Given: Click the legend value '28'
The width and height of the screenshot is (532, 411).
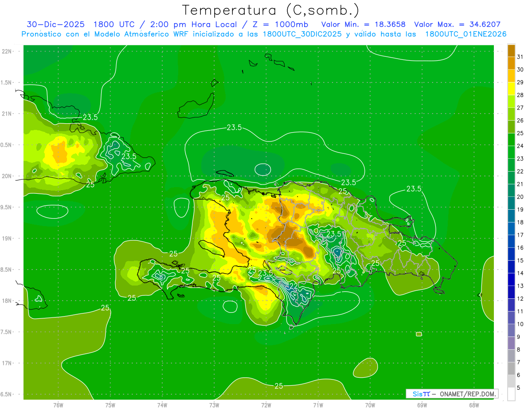Looking at the screenshot, I should pyautogui.click(x=520, y=95).
